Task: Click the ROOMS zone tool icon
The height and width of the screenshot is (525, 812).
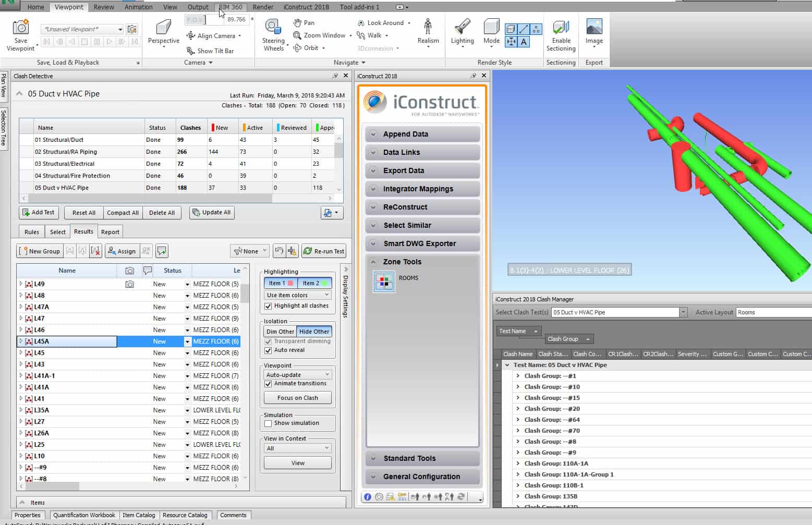Action: [x=384, y=282]
